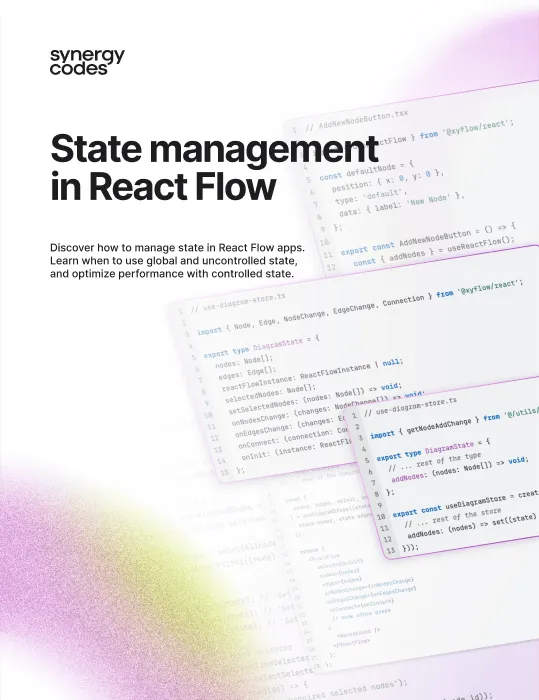Click the 'Discover how to manage state' paragraph
This screenshot has height=700, width=539.
(x=177, y=260)
